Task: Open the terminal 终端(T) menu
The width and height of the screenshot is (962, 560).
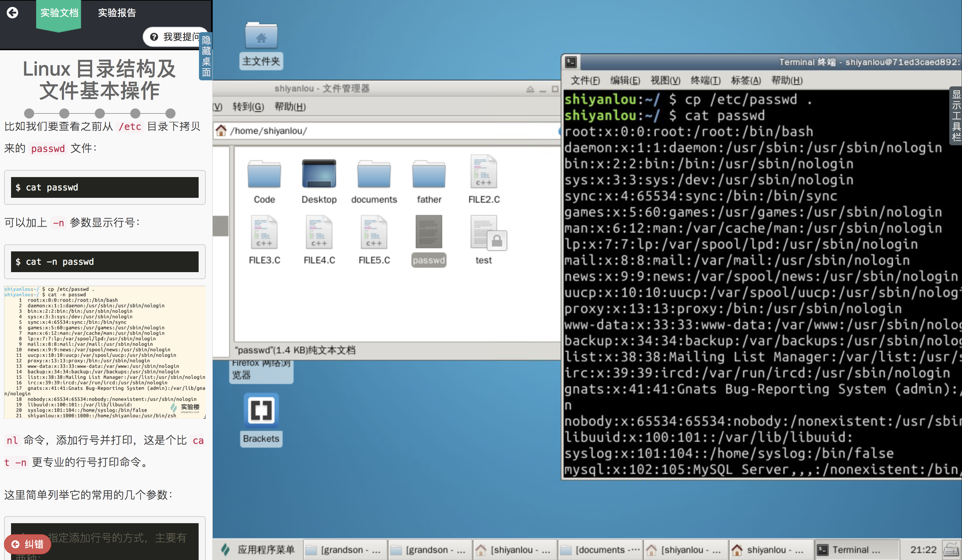Action: point(705,80)
